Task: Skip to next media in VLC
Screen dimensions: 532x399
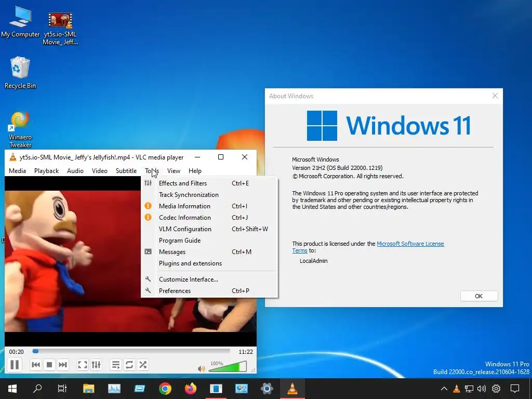Action: [63, 365]
